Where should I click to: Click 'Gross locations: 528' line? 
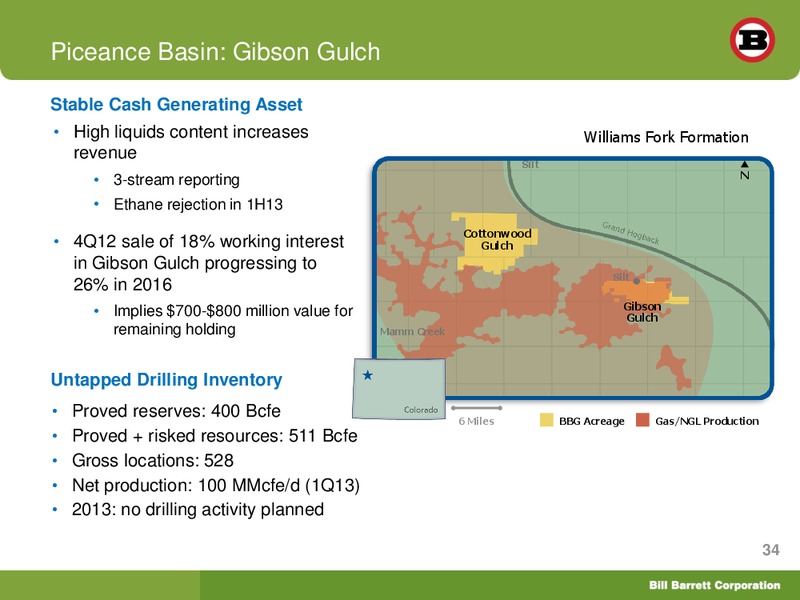coord(153,460)
